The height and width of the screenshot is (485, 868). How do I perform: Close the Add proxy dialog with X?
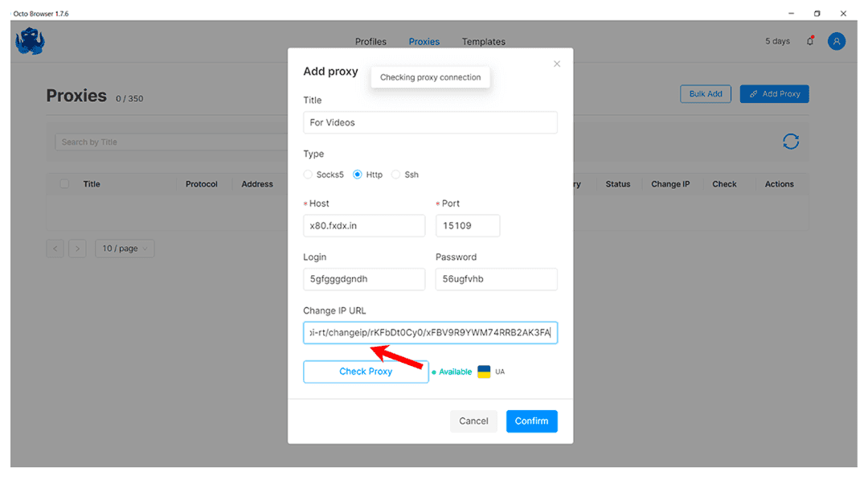pyautogui.click(x=557, y=64)
